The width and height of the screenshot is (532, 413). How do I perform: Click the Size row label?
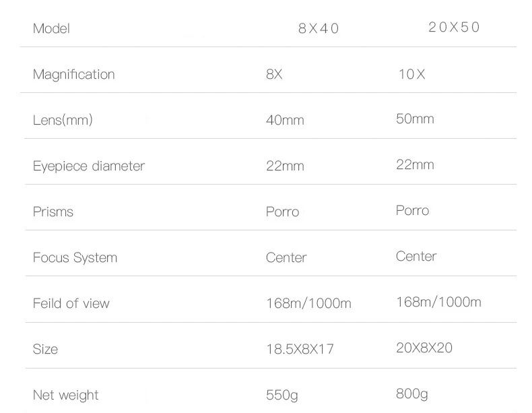point(46,349)
